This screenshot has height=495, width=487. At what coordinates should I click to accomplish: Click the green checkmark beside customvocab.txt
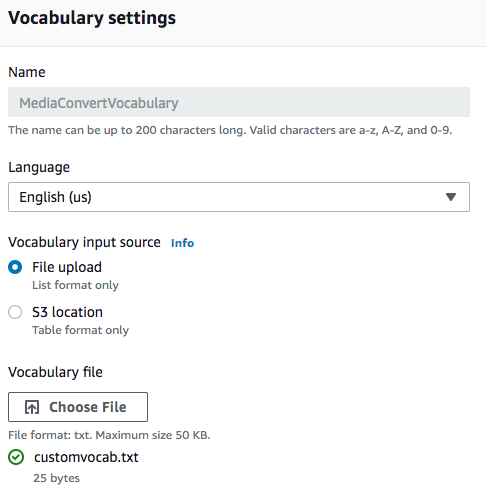coord(16,457)
